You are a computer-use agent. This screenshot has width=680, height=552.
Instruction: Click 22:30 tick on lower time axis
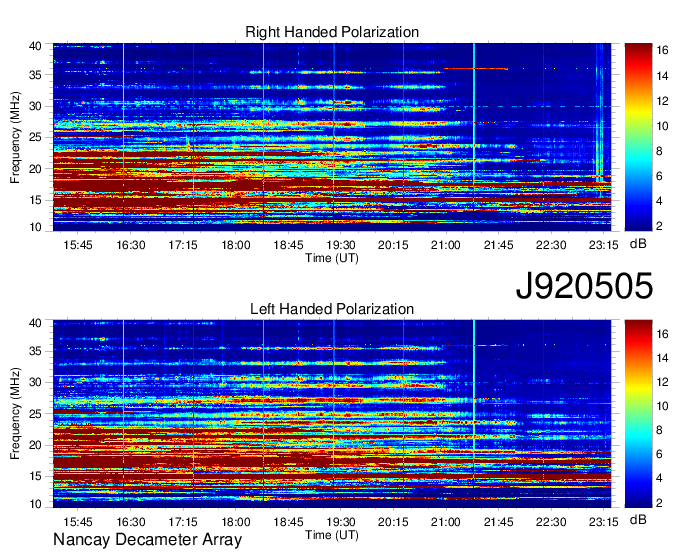pyautogui.click(x=551, y=522)
